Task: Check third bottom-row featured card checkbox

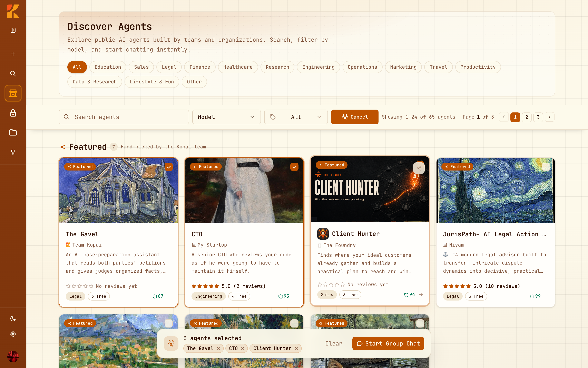Action: click(x=420, y=323)
